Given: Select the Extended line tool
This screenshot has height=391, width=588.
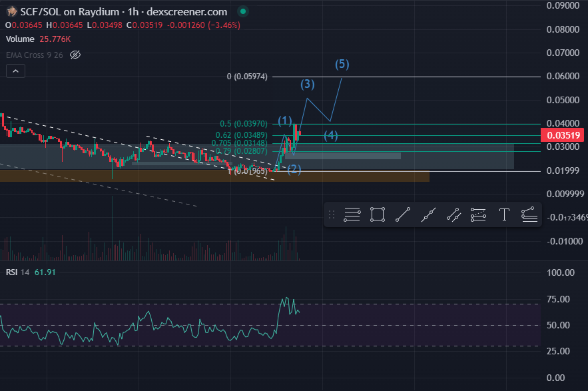Looking at the screenshot, I should 428,214.
